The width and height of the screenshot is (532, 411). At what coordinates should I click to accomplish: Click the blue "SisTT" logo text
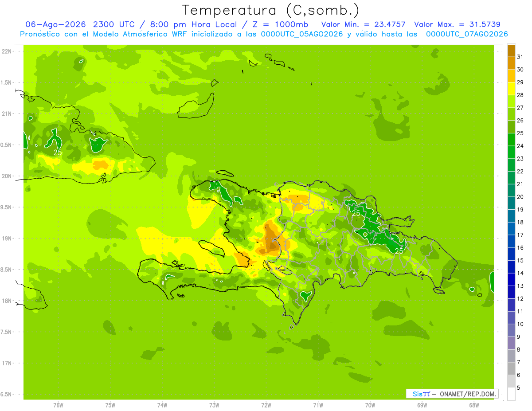421,394
